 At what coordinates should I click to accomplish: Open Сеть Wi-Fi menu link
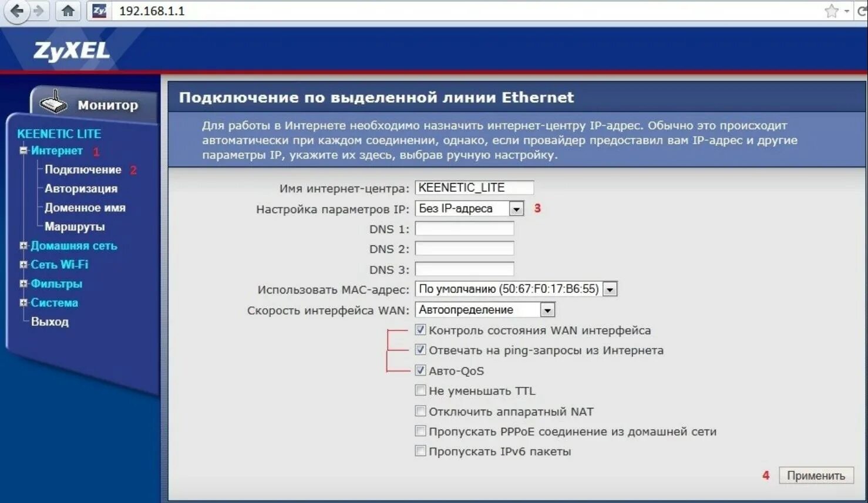[59, 265]
